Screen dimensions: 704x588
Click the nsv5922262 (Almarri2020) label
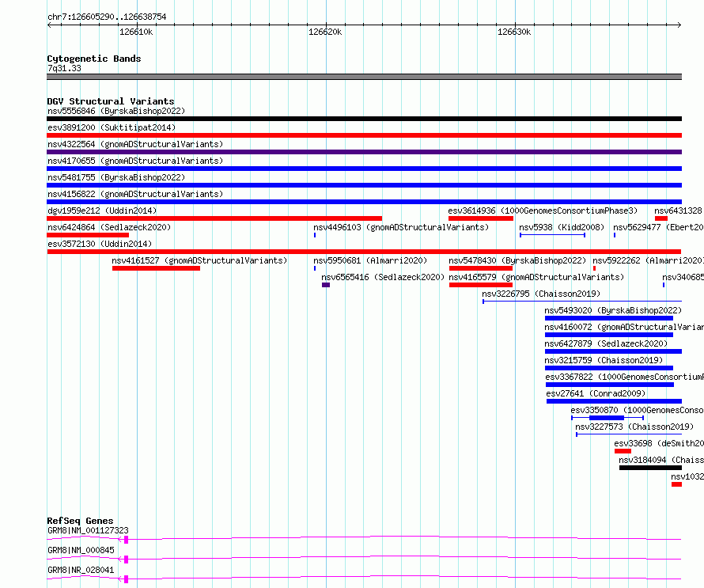click(647, 260)
